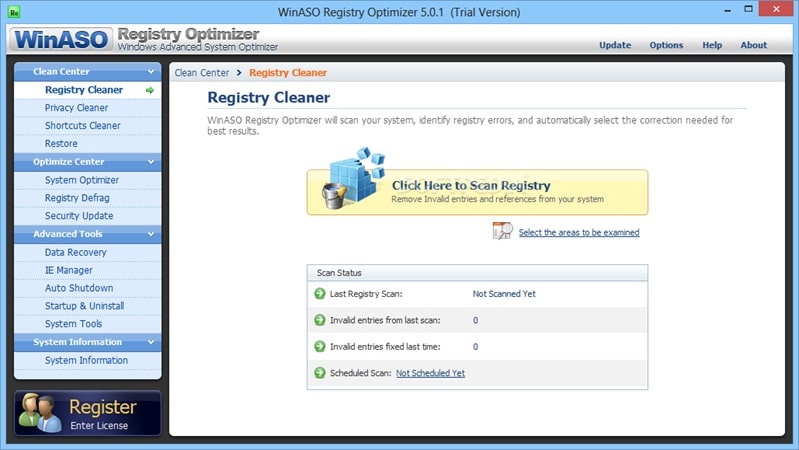Screen dimensions: 799x450
Task: Click the Scan Status panel header
Action: click(477, 273)
